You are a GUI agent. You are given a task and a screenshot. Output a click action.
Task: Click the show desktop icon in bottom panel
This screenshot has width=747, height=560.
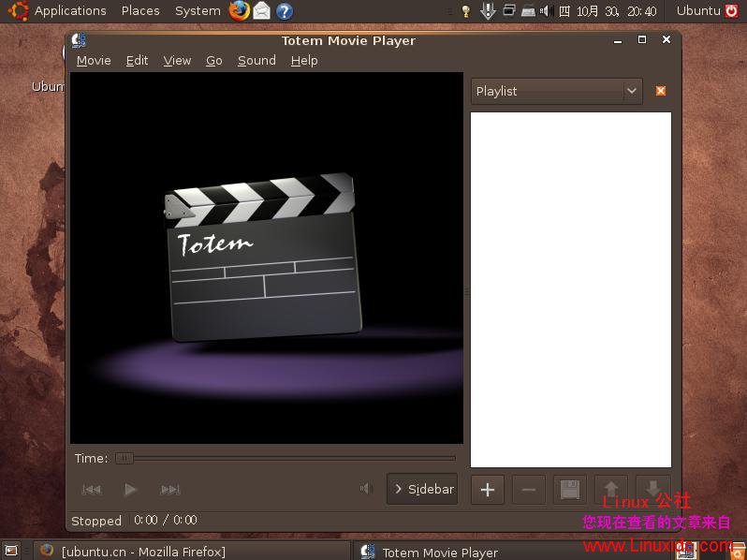11,551
